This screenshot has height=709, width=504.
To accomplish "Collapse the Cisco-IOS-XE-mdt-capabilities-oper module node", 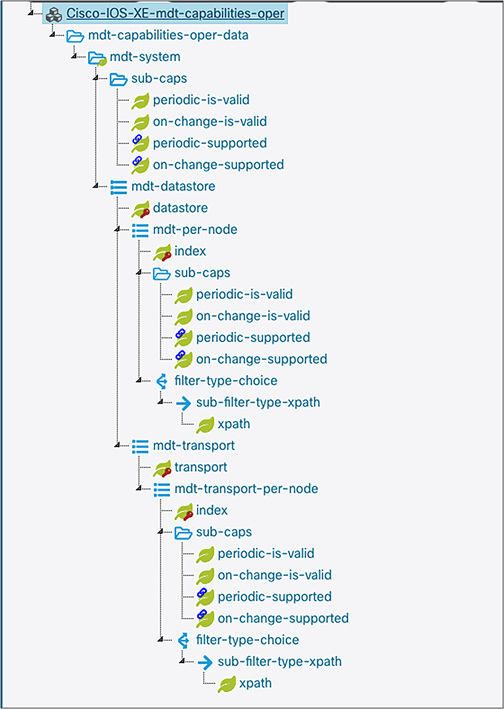I will tap(31, 13).
